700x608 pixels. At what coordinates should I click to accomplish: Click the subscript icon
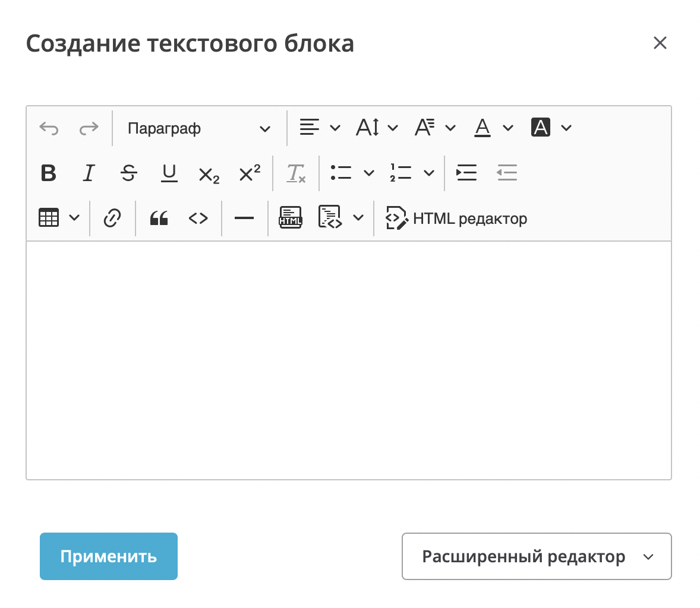(x=209, y=174)
